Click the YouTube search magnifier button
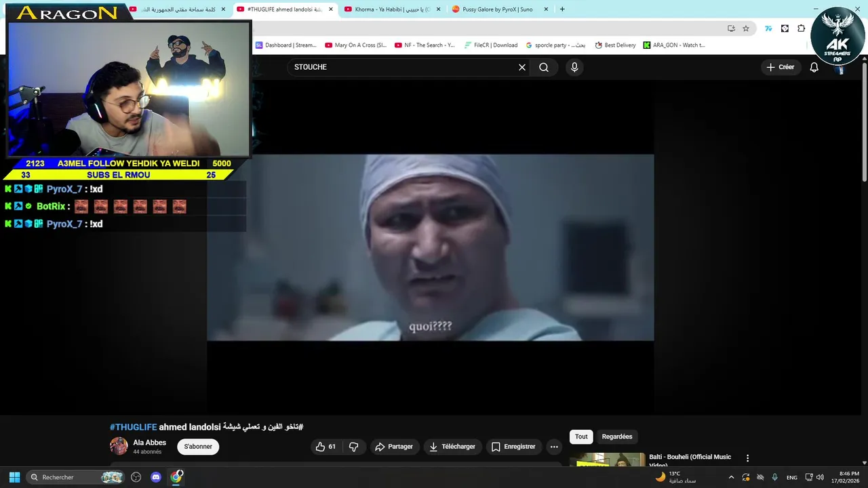Image resolution: width=868 pixels, height=488 pixels. 544,67
